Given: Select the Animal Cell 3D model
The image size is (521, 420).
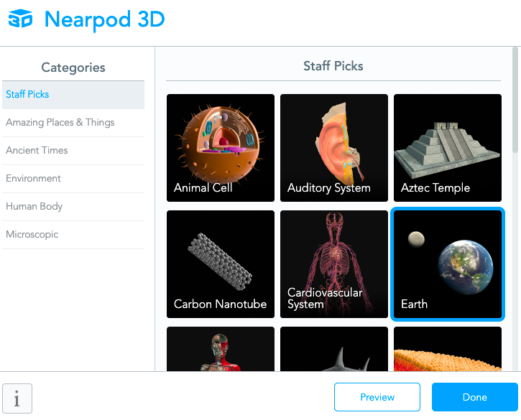Looking at the screenshot, I should [x=221, y=148].
